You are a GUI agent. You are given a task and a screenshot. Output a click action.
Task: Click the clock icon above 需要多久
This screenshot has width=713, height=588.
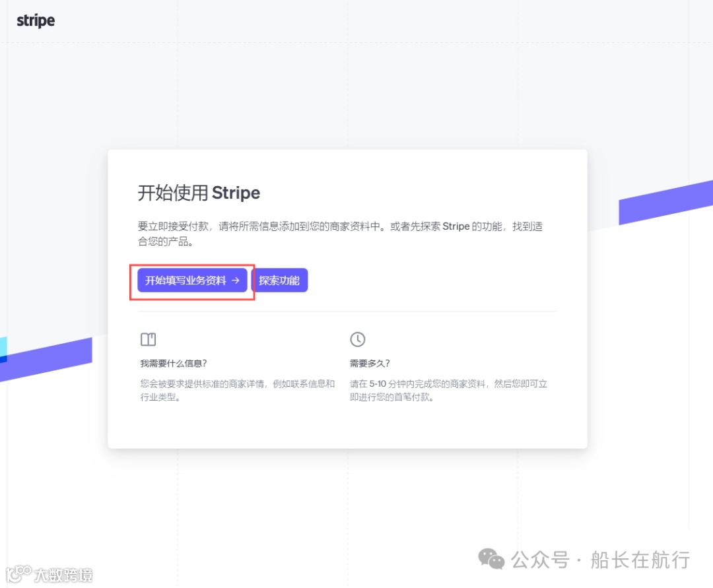[357, 339]
